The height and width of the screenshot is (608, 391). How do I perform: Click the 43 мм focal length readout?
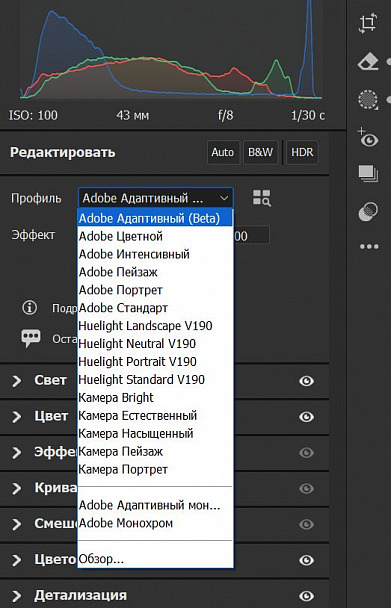click(133, 115)
